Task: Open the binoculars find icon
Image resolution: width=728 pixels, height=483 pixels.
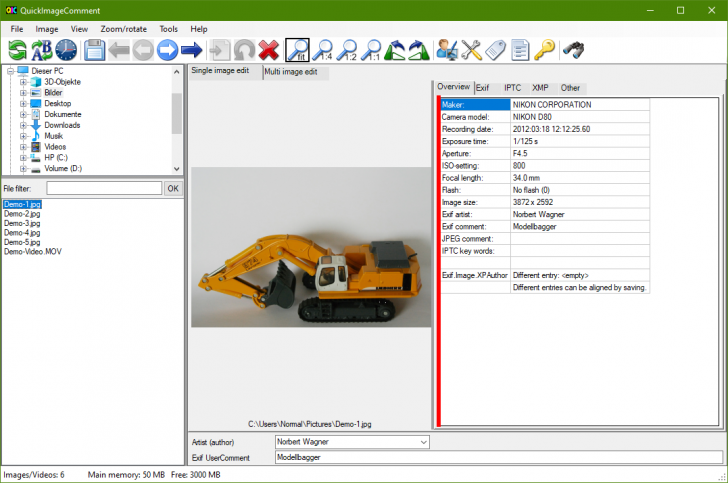Action: (x=573, y=50)
